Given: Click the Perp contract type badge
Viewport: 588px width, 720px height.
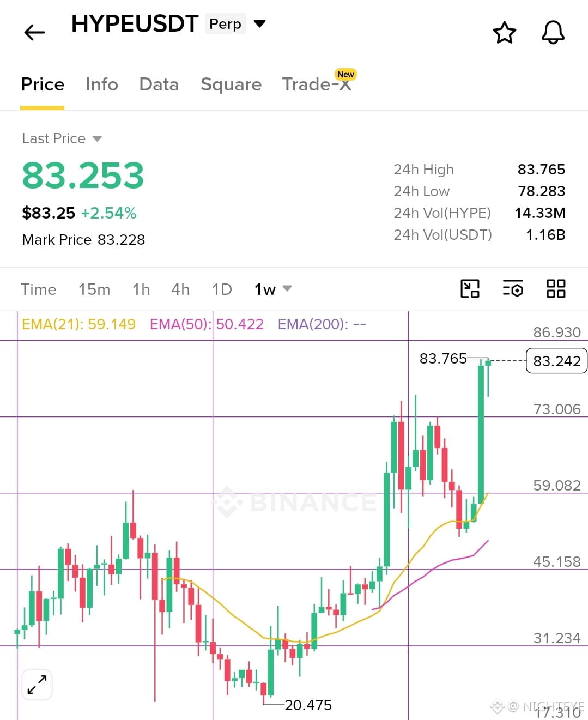Looking at the screenshot, I should (x=225, y=24).
